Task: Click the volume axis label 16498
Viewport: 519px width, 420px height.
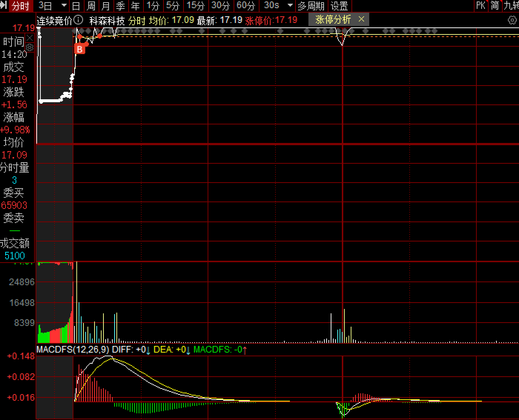Action: 22,303
